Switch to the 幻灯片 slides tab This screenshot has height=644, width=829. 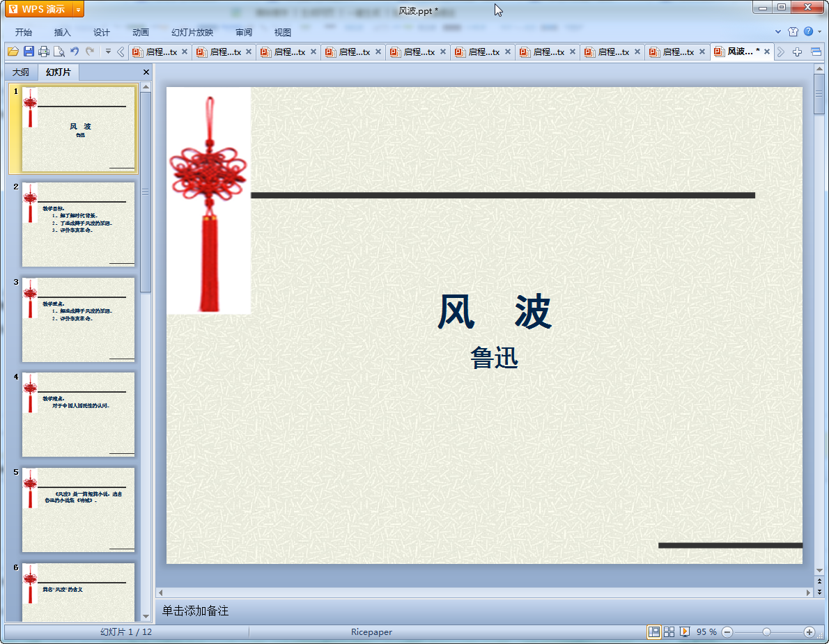[x=58, y=72]
